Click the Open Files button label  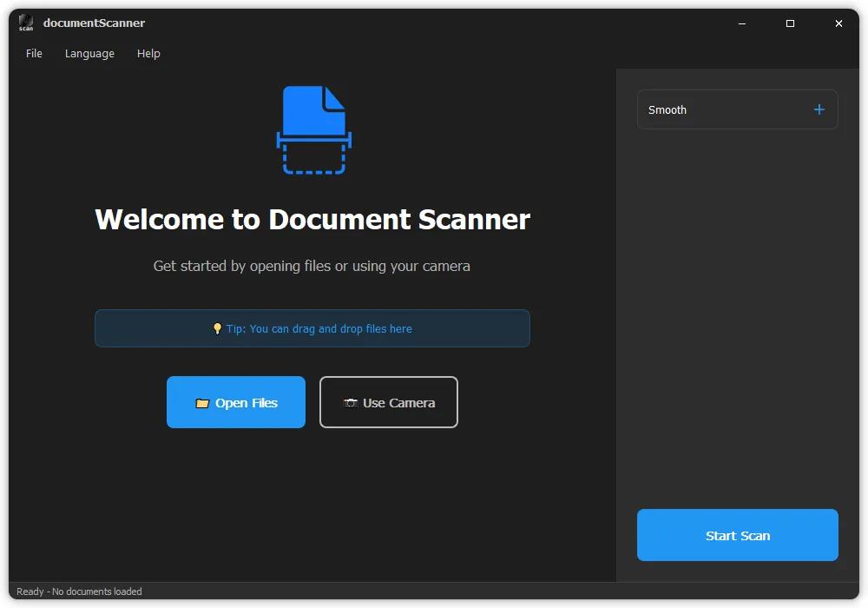tap(247, 403)
